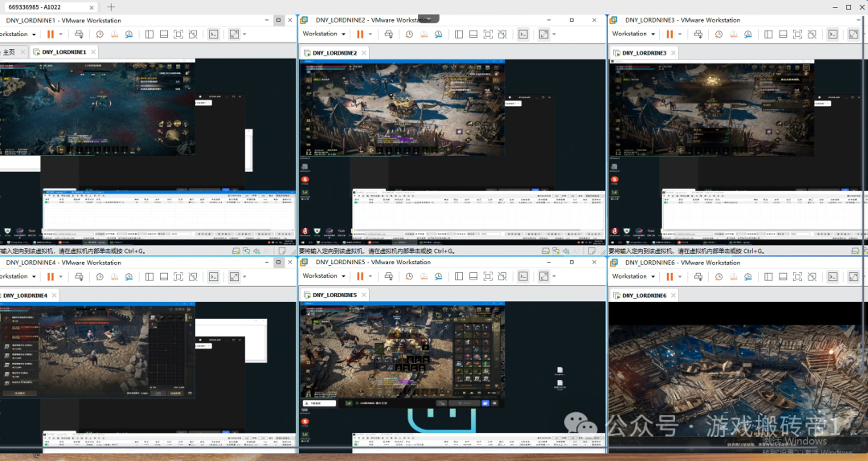
Task: Revert DNY_LORDNINE1 to its previous snapshot
Action: [114, 35]
